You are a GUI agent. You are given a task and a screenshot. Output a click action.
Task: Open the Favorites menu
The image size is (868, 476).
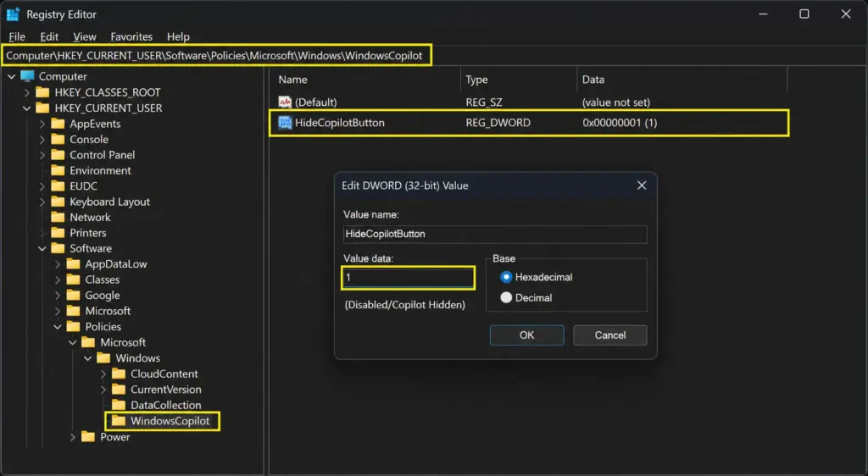point(131,36)
